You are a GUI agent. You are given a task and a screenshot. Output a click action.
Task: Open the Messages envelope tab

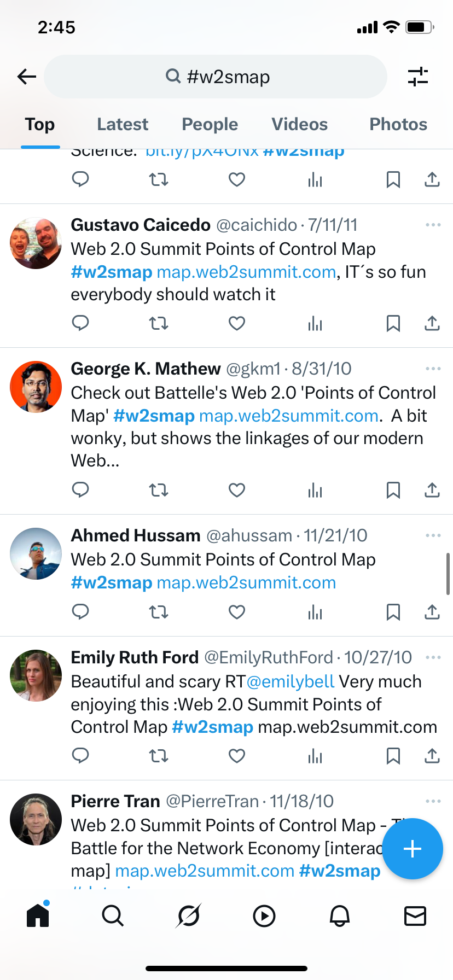pos(415,915)
